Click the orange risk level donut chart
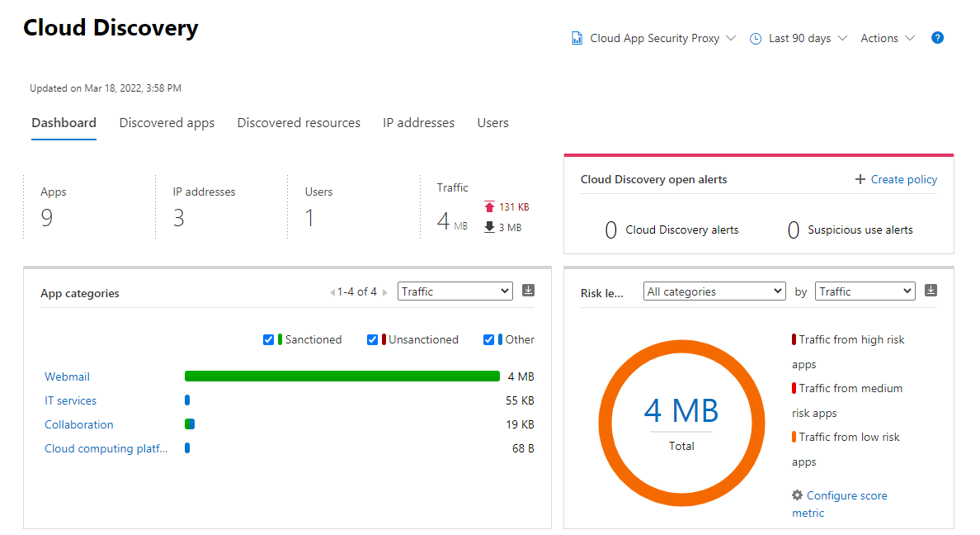The image size is (980, 535). tap(610, 410)
